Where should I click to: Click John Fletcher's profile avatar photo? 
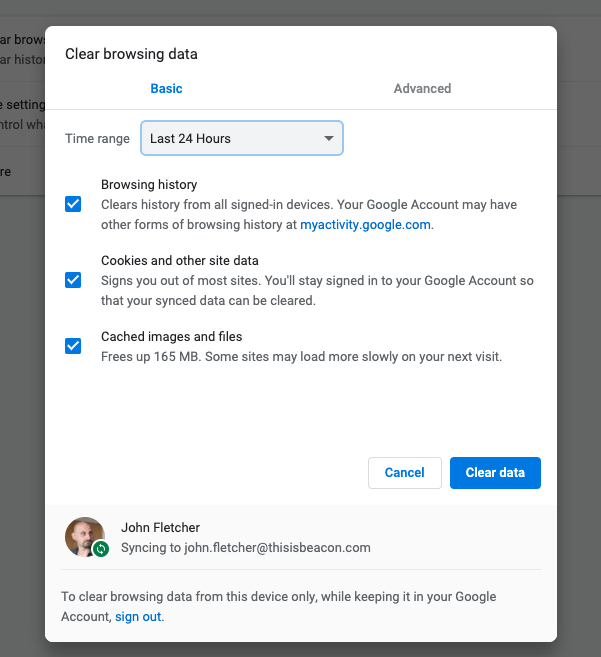[84, 535]
